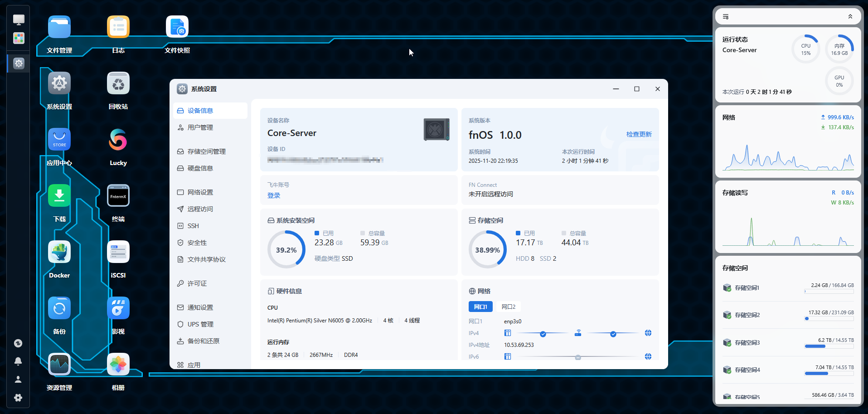
Task: Click the gear icon at dock bottom
Action: pyautogui.click(x=18, y=398)
